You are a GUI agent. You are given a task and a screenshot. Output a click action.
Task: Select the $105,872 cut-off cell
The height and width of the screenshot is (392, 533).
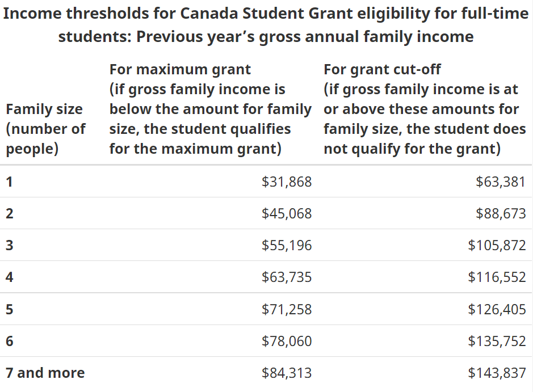coord(497,246)
